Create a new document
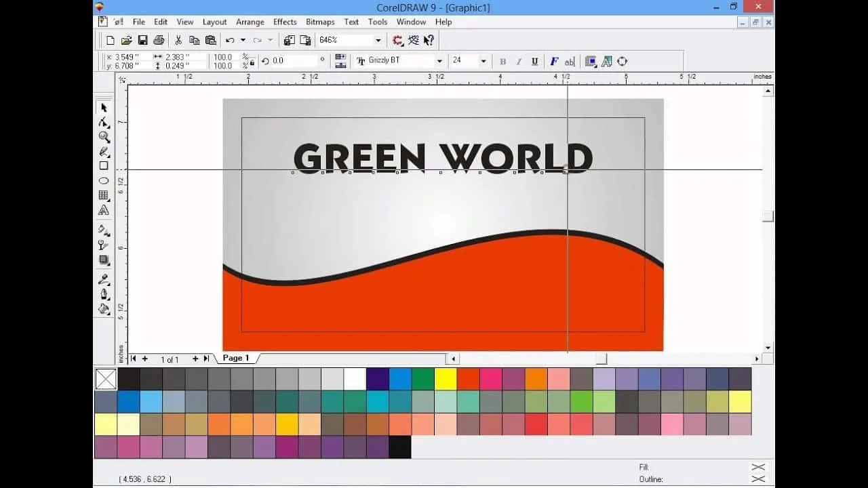 pyautogui.click(x=111, y=41)
